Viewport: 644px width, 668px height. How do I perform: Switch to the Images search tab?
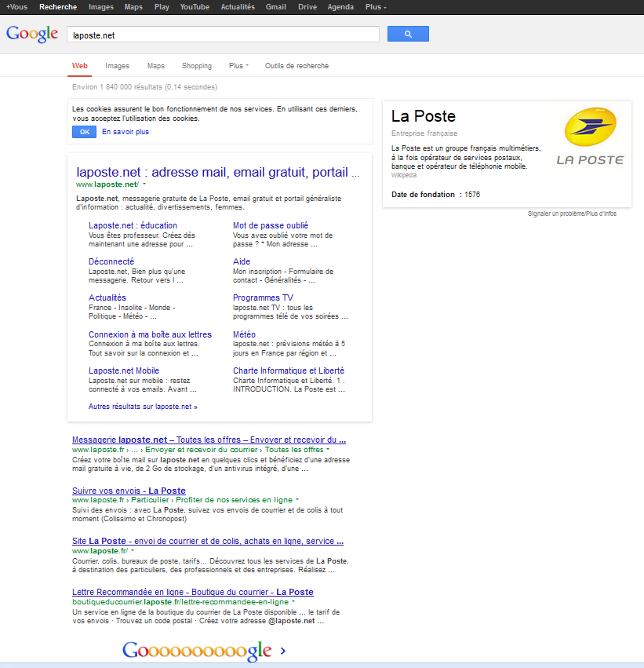pos(117,66)
